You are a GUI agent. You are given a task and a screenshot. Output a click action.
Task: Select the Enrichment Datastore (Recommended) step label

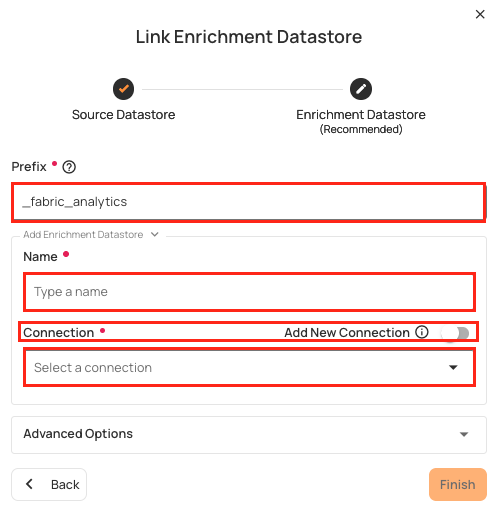361,121
